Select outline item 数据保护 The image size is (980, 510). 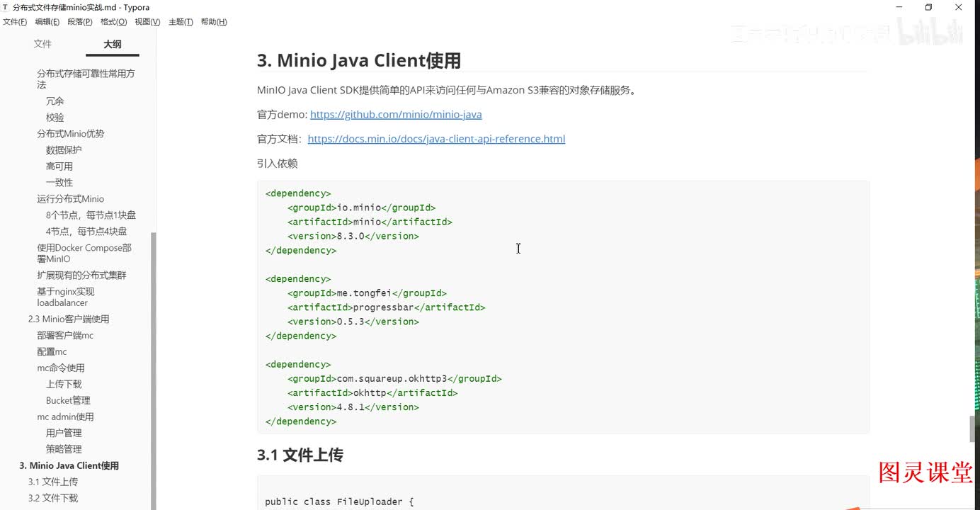click(x=64, y=150)
